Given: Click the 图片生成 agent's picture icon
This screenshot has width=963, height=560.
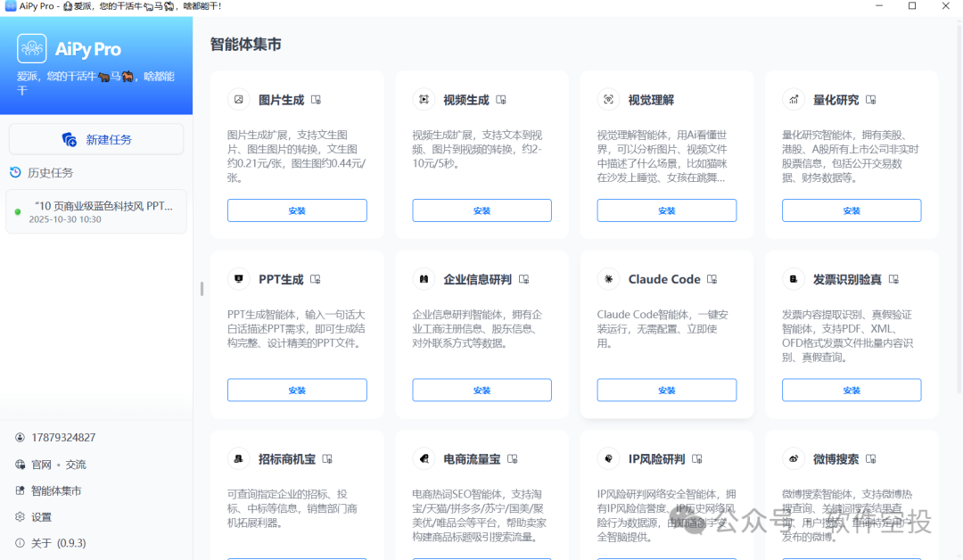Looking at the screenshot, I should tap(238, 99).
